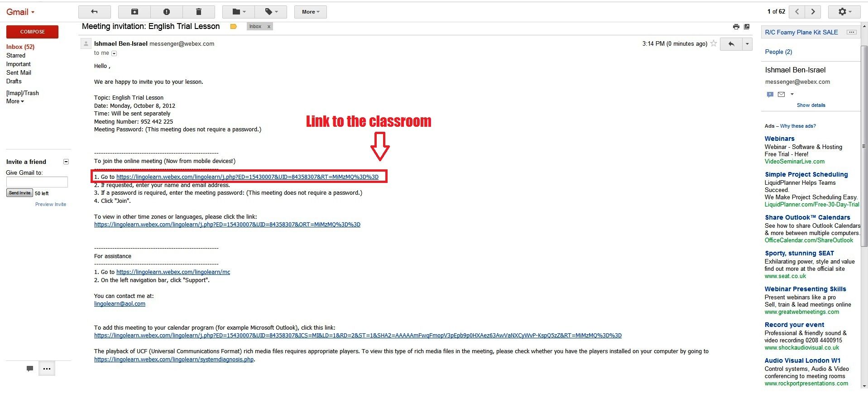The width and height of the screenshot is (868, 408).
Task: Show details dropdown next to 'to me'
Action: (x=114, y=53)
